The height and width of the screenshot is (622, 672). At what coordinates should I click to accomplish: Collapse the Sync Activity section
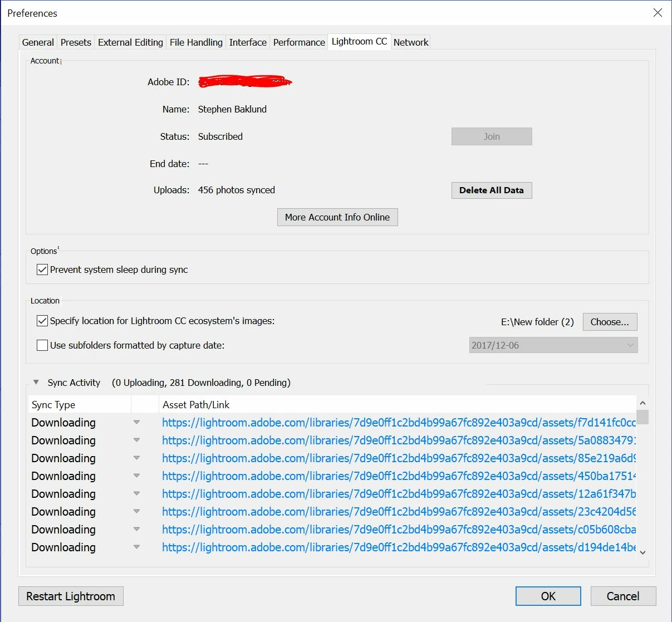click(x=36, y=383)
